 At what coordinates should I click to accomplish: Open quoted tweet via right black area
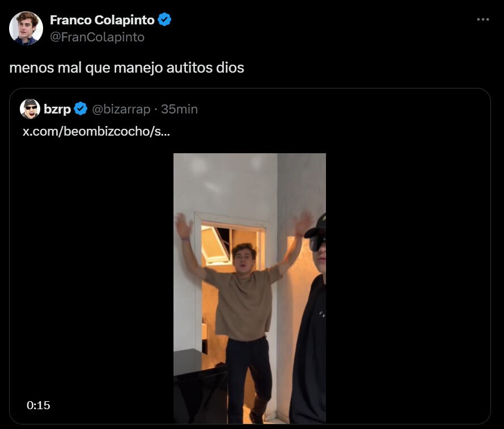point(408,274)
